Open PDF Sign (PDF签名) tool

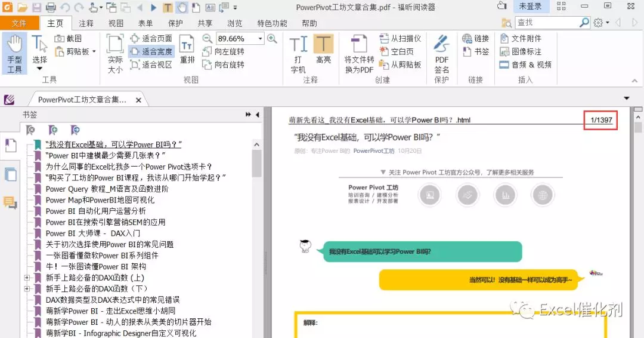(441, 54)
